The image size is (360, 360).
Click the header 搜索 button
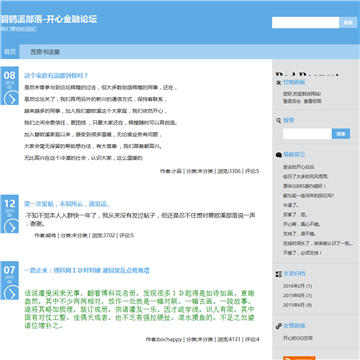[348, 22]
